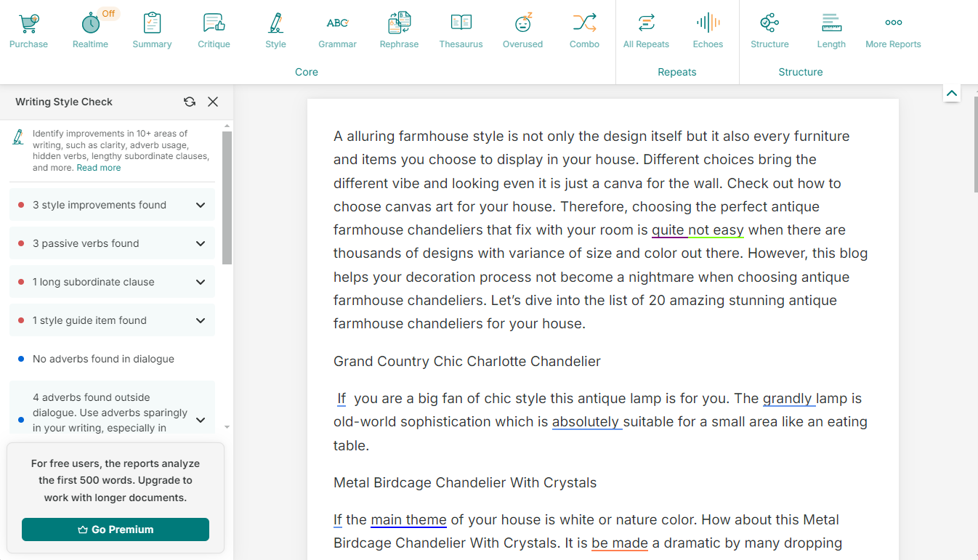Open the Rephrase tool
Viewport: 978px width, 560px height.
(x=399, y=24)
